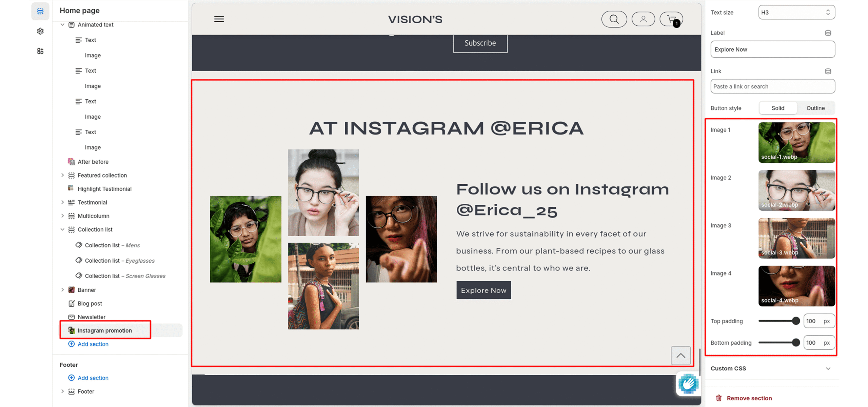
Task: Connect dynamic source for Label field
Action: (x=828, y=33)
